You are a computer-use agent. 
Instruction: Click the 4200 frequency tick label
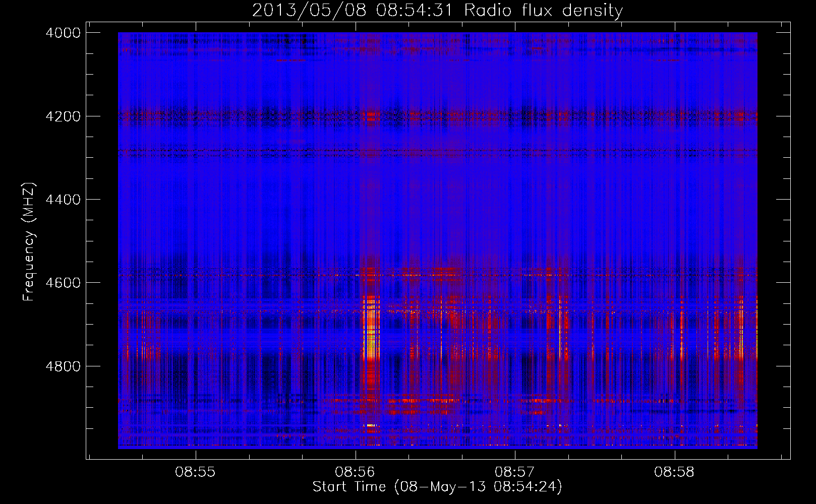click(x=63, y=116)
